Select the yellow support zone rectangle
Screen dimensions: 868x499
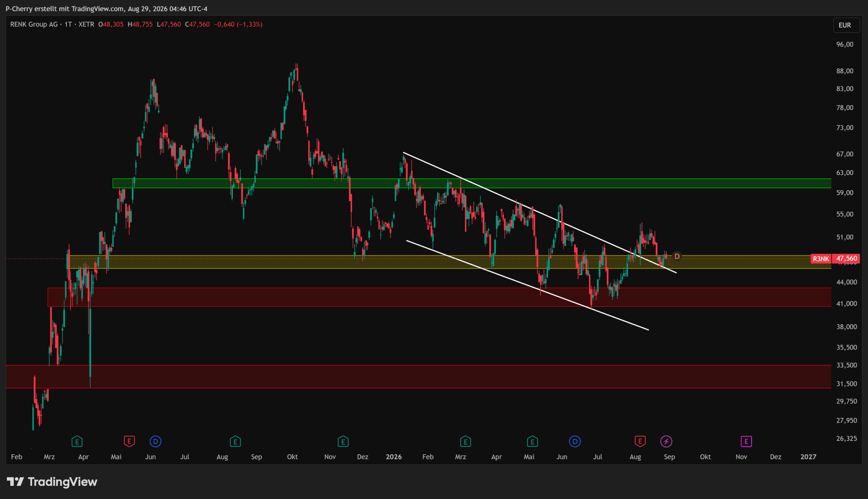point(450,262)
